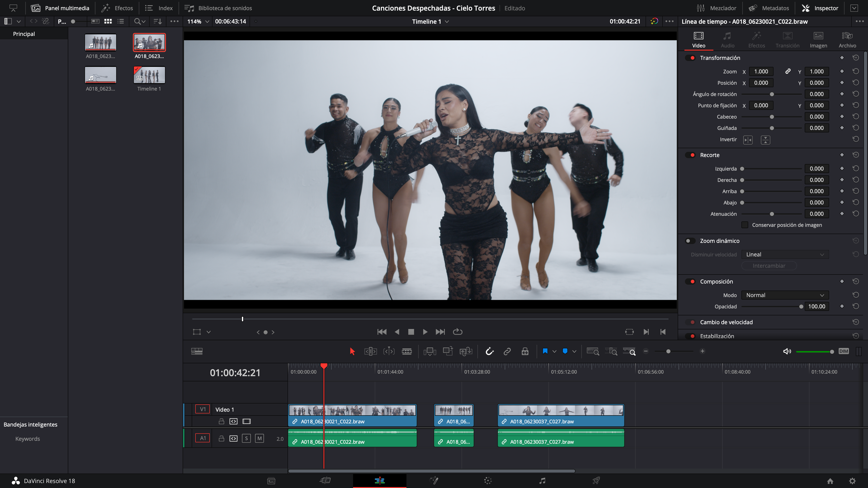Check Conservar posición de imagen
Screen dimensions: 868x488
tap(745, 225)
